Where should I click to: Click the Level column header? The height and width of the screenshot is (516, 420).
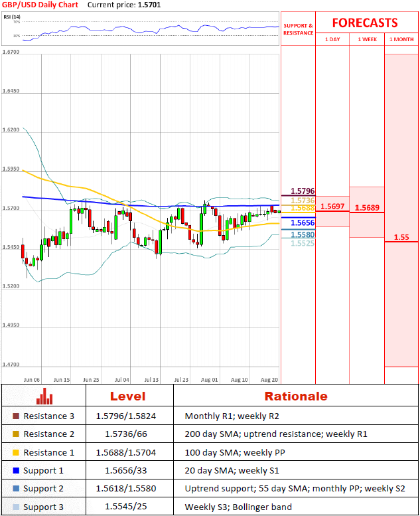[x=129, y=396]
